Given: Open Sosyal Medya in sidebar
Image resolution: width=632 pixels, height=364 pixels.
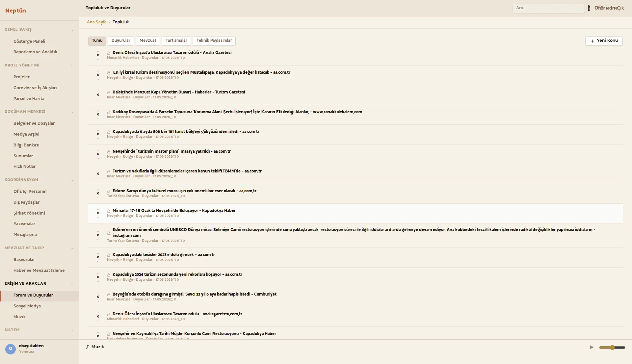Looking at the screenshot, I should 39,306.
